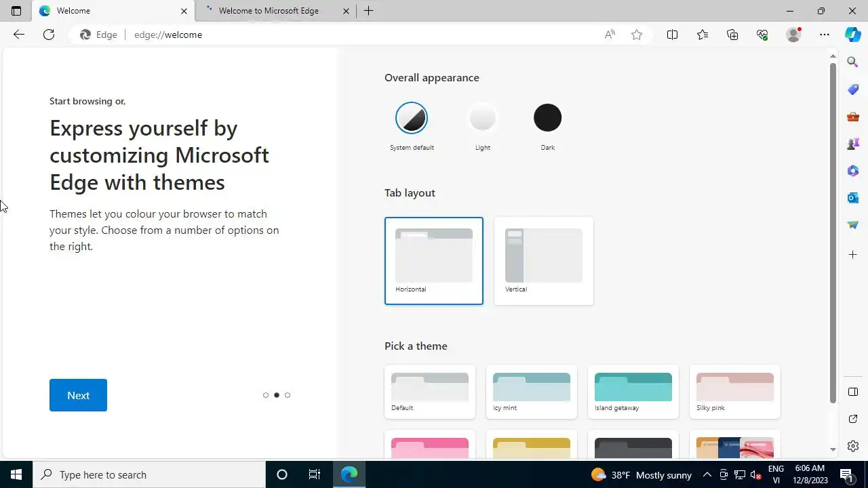This screenshot has width=868, height=488.
Task: Open Windows Start menu
Action: (16, 474)
